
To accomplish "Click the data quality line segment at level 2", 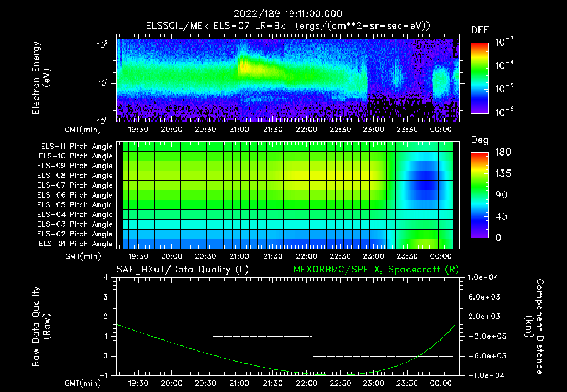I will tap(168, 317).
